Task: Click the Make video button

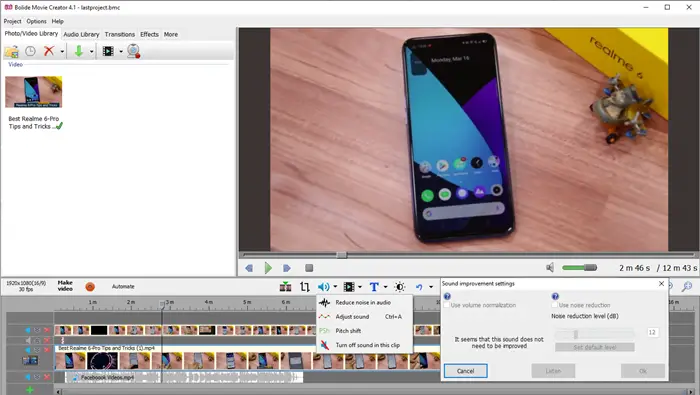Action: click(65, 286)
